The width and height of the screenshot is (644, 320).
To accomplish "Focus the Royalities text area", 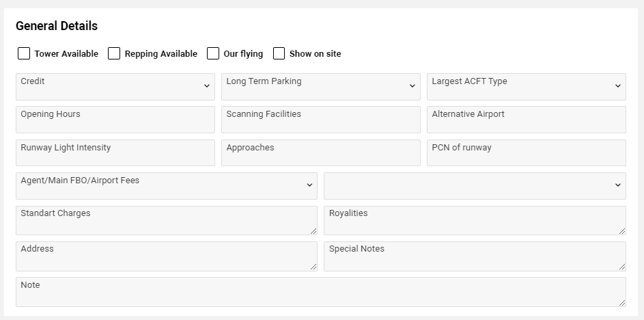I will [x=474, y=221].
